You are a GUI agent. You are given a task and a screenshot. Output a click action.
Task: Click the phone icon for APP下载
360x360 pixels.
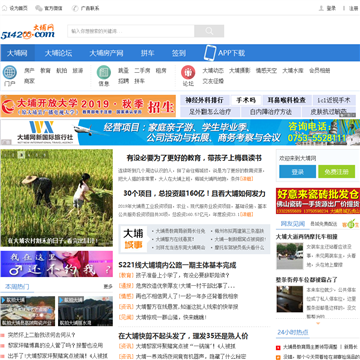[x=210, y=53]
